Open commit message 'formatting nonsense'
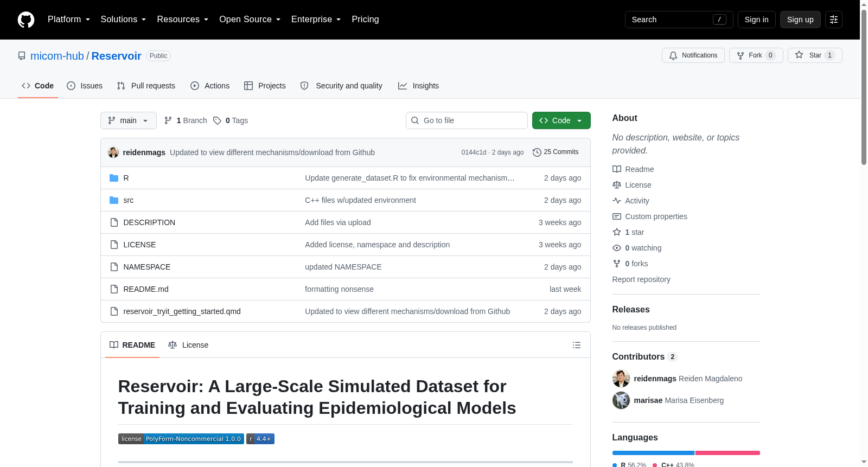 (339, 289)
